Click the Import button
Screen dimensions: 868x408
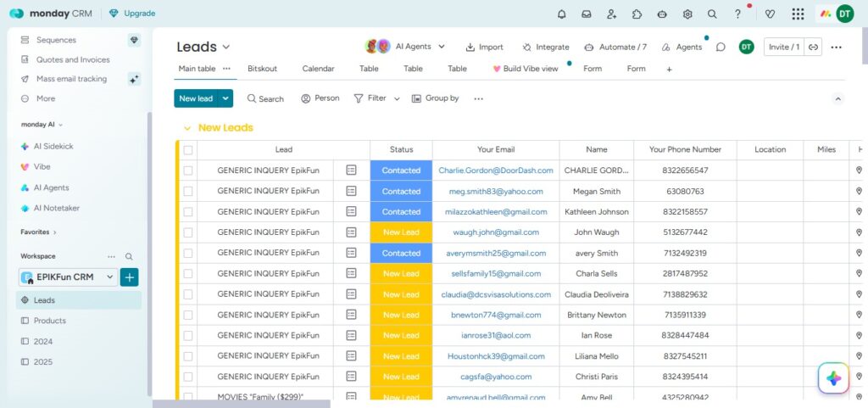[484, 47]
